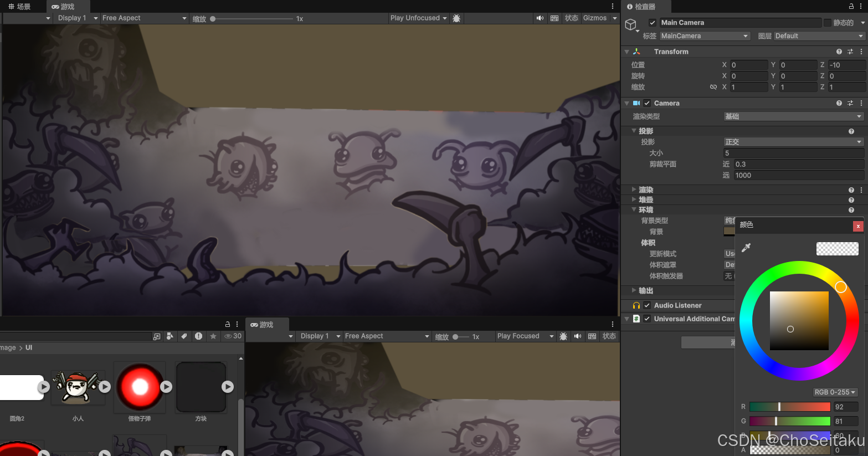Adjust the G green channel slider
The height and width of the screenshot is (456, 868).
point(790,421)
